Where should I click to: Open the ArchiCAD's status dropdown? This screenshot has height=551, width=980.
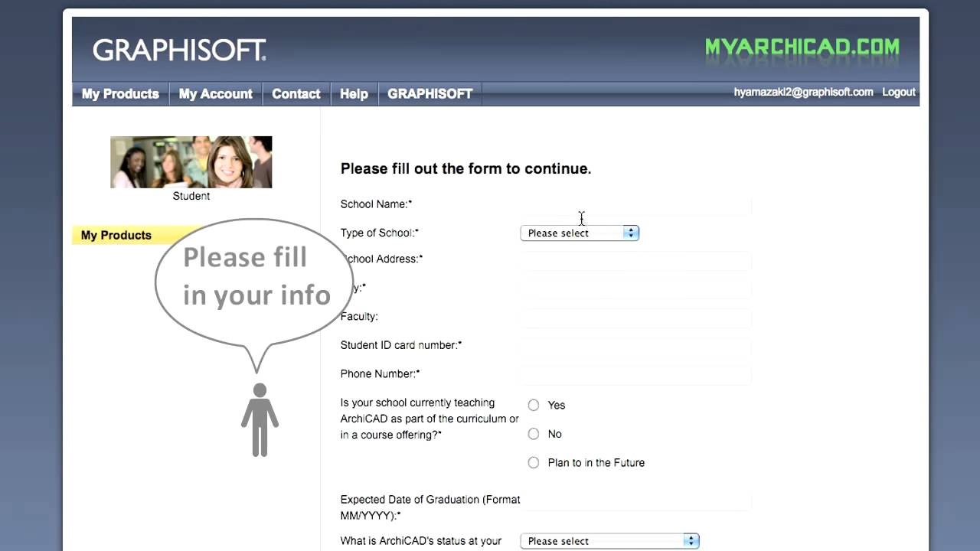pos(610,541)
